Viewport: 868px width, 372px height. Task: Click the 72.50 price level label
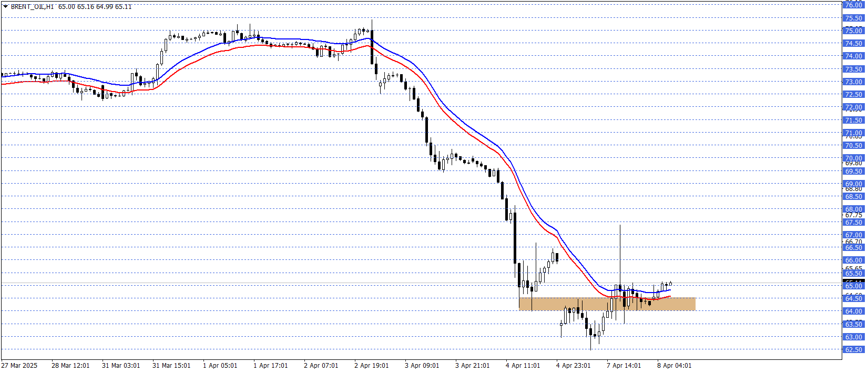853,95
